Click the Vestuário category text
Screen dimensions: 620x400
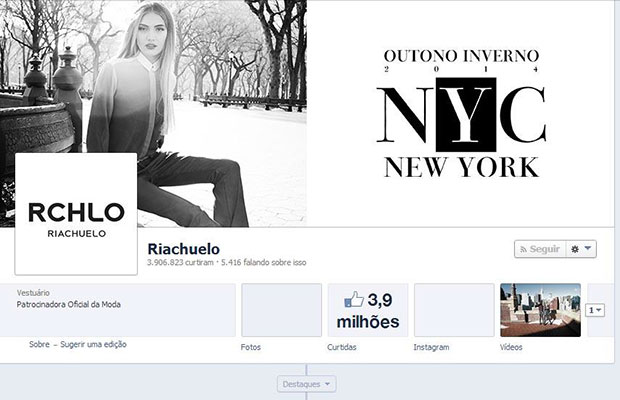coord(33,293)
